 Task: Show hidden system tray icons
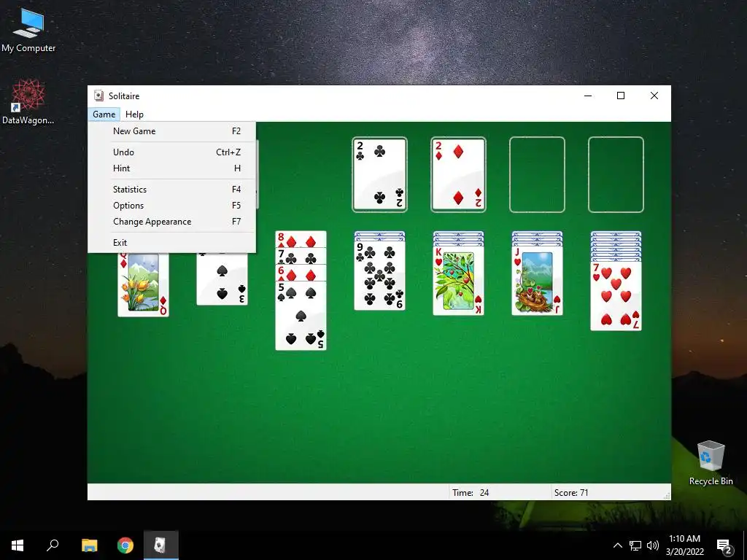coord(617,545)
